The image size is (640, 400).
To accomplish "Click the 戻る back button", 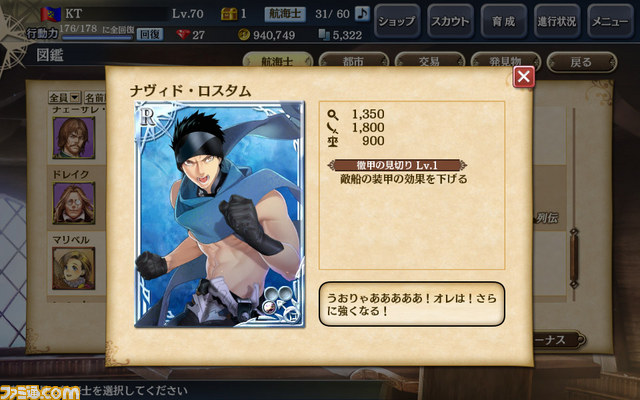I will 582,62.
